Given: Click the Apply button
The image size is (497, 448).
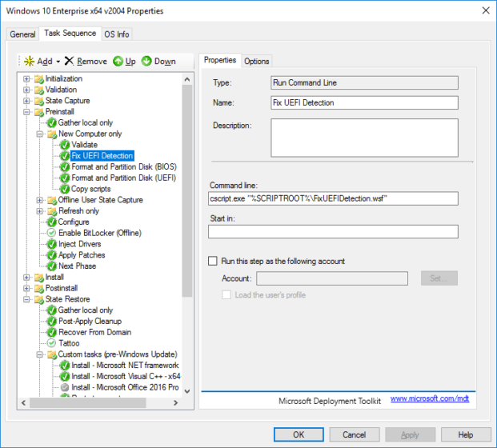Looking at the screenshot, I should [x=410, y=434].
